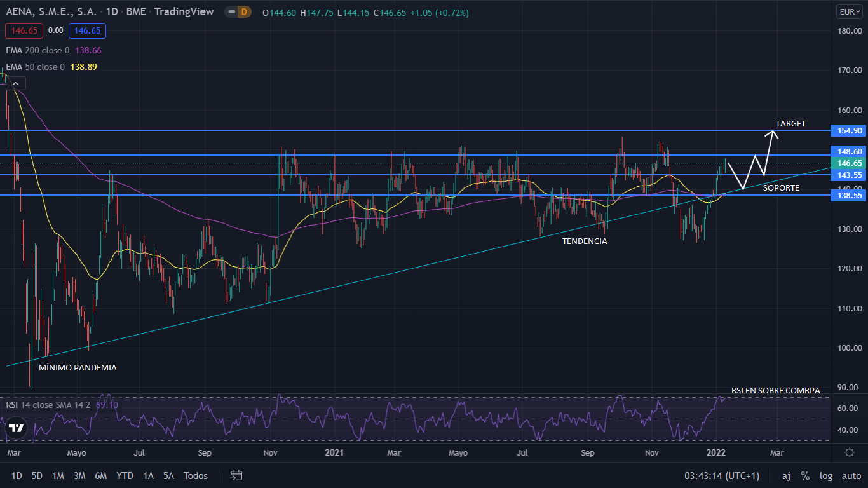868x488 pixels.
Task: Click the orange D data-delay badge
Action: click(243, 12)
